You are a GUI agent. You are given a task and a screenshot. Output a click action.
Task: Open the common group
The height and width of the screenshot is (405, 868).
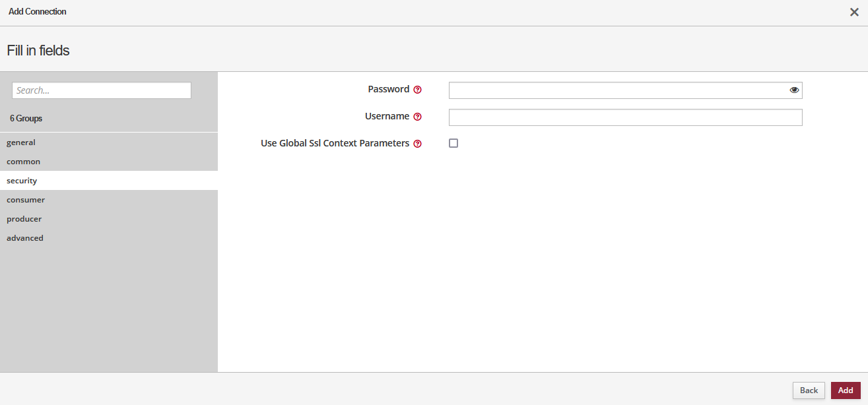[x=24, y=162]
